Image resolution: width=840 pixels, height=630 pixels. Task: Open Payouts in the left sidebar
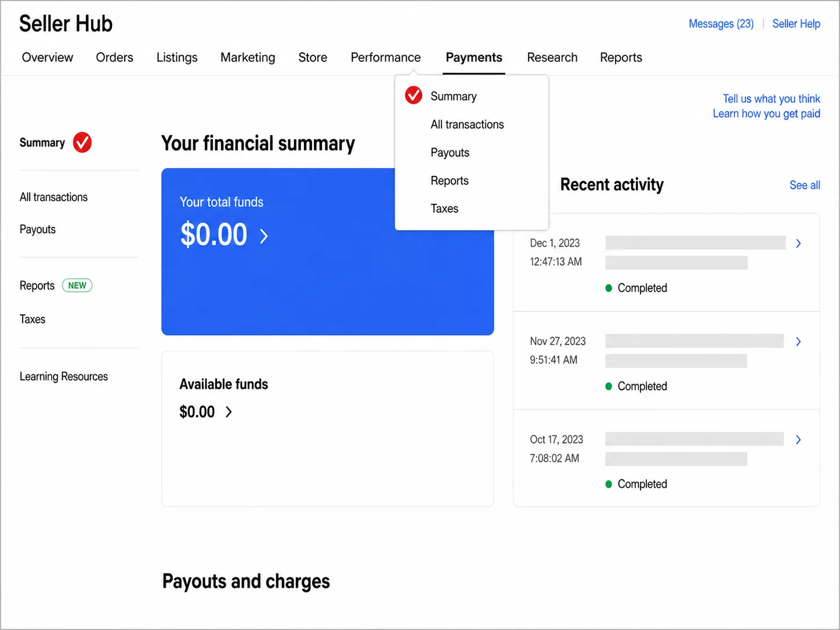[x=38, y=229]
